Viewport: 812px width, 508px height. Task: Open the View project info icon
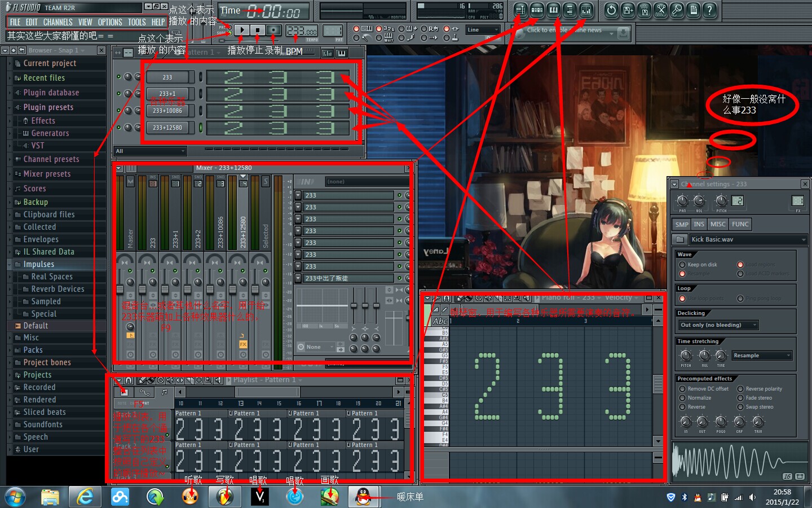pyautogui.click(x=693, y=10)
